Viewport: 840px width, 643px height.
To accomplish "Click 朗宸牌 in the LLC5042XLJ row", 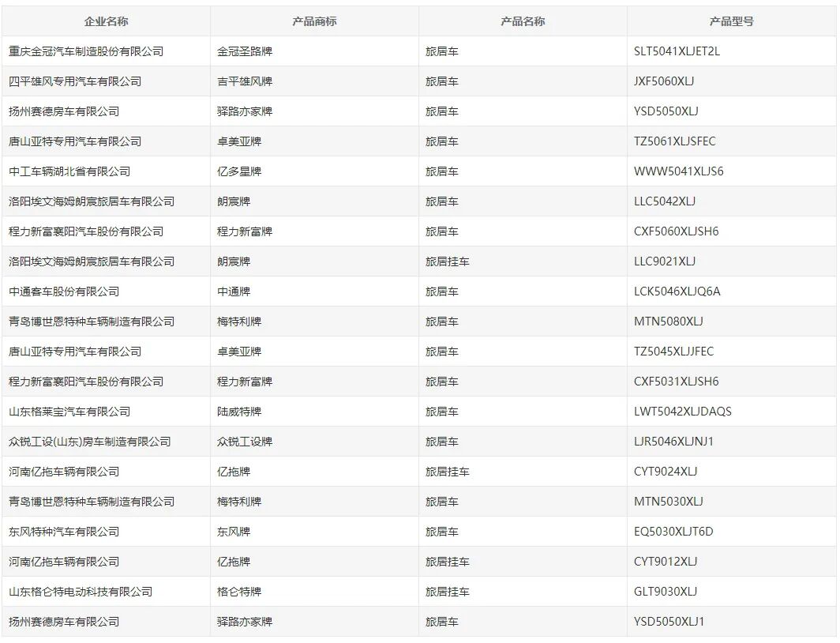I will click(x=234, y=201).
